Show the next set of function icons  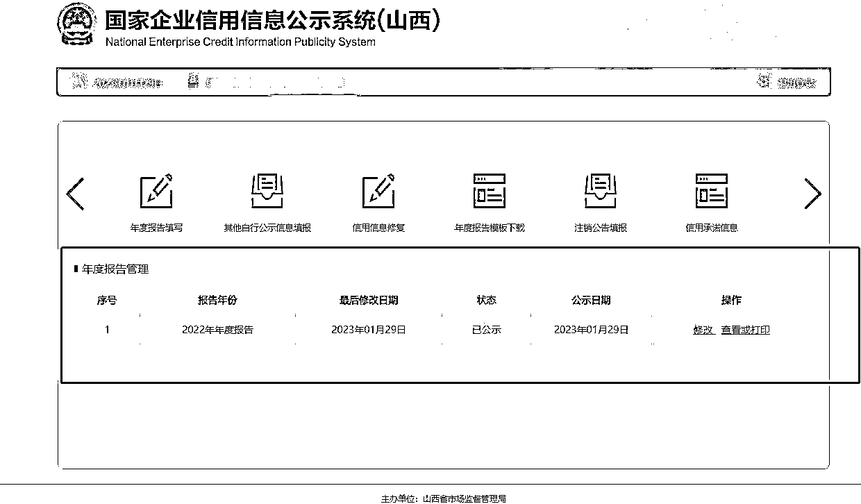click(x=812, y=193)
